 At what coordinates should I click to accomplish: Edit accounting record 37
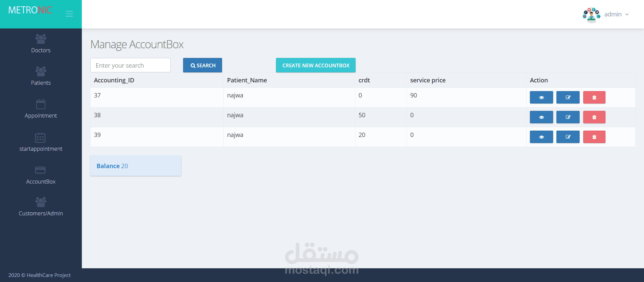tap(568, 97)
